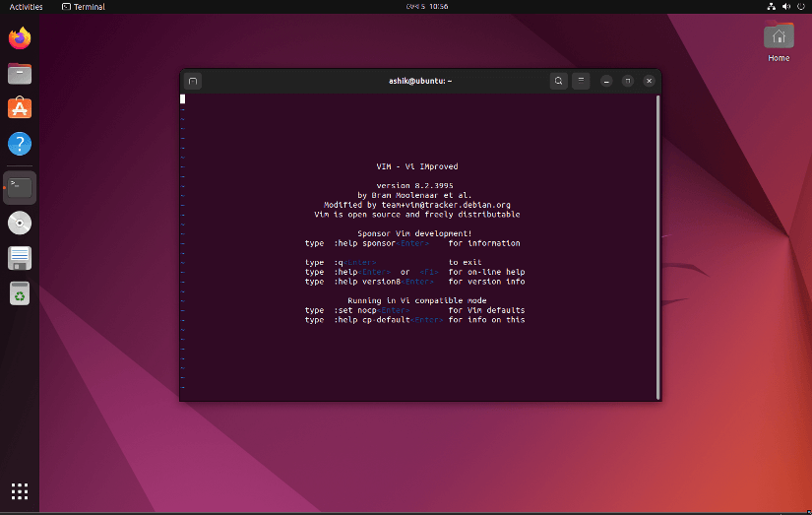Open the Terminal app menu in top bar
Image resolution: width=812 pixels, height=515 pixels.
(x=84, y=7)
